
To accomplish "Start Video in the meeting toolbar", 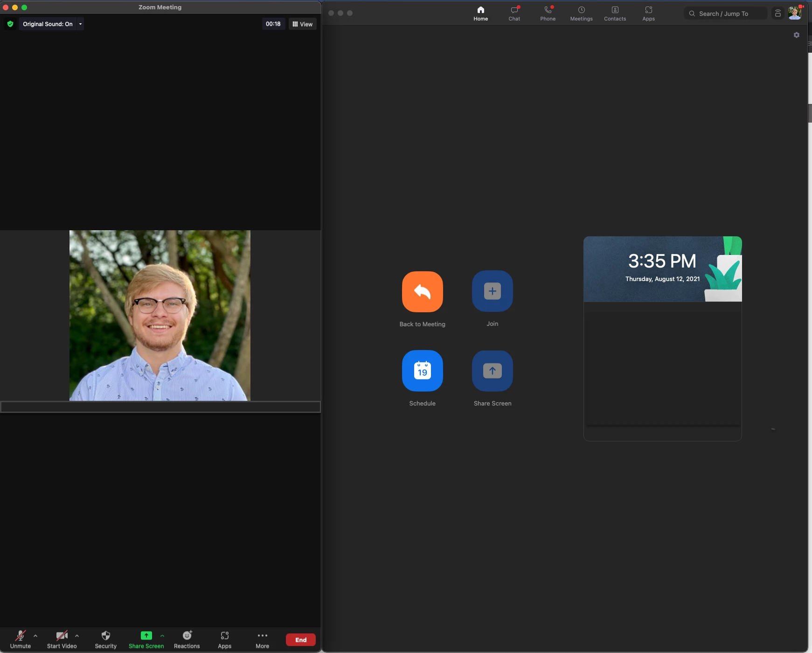I will pos(62,639).
